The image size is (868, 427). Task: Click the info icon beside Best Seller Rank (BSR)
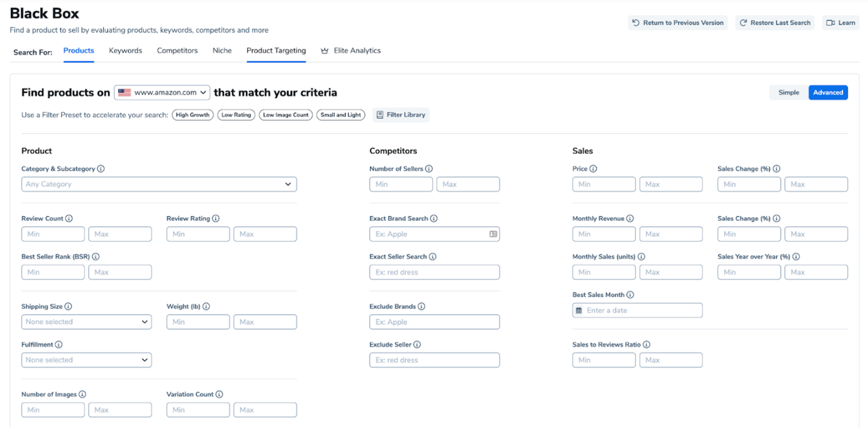[96, 257]
